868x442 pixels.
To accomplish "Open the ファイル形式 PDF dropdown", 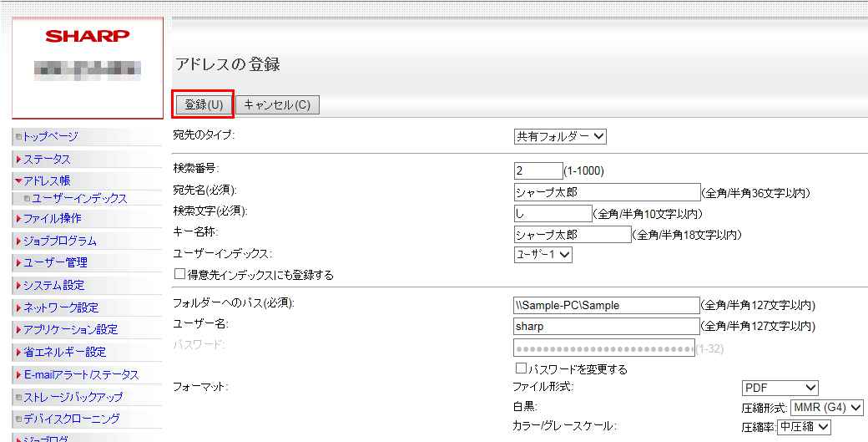I will tap(780, 388).
